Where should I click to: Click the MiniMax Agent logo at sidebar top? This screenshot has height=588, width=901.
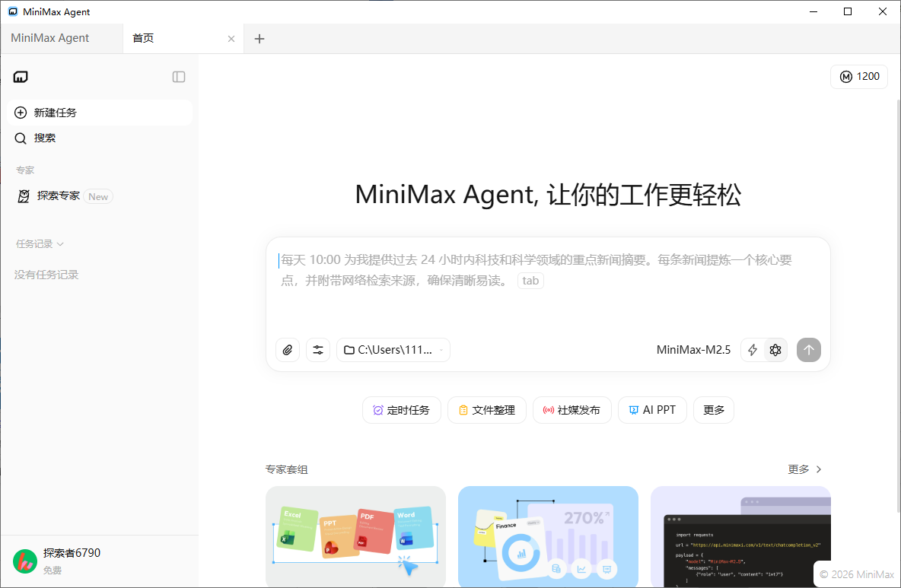coord(21,76)
